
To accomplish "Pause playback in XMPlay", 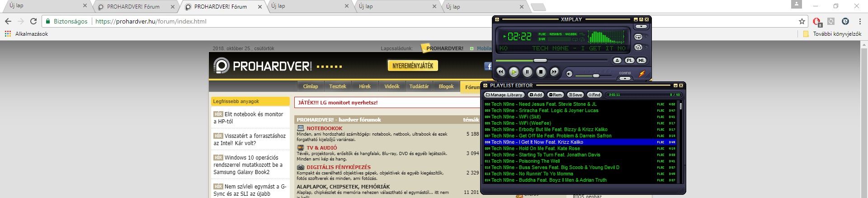I will tap(527, 72).
